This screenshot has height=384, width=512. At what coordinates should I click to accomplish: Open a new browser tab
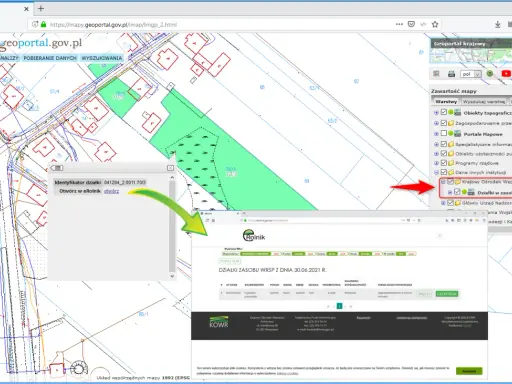tap(41, 9)
